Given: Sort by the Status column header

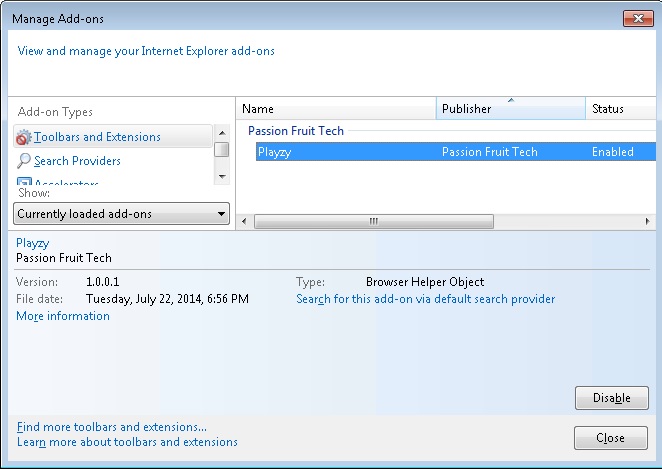Looking at the screenshot, I should (x=621, y=109).
